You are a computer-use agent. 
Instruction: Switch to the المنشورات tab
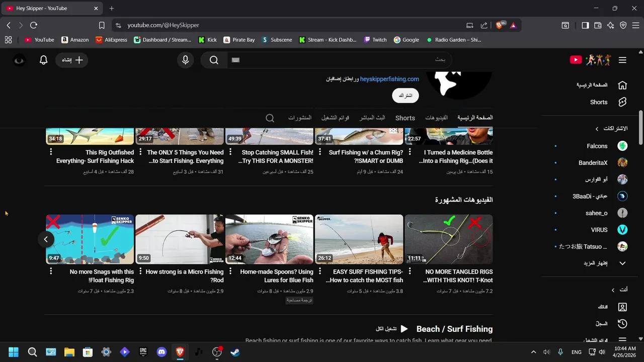pos(300,118)
